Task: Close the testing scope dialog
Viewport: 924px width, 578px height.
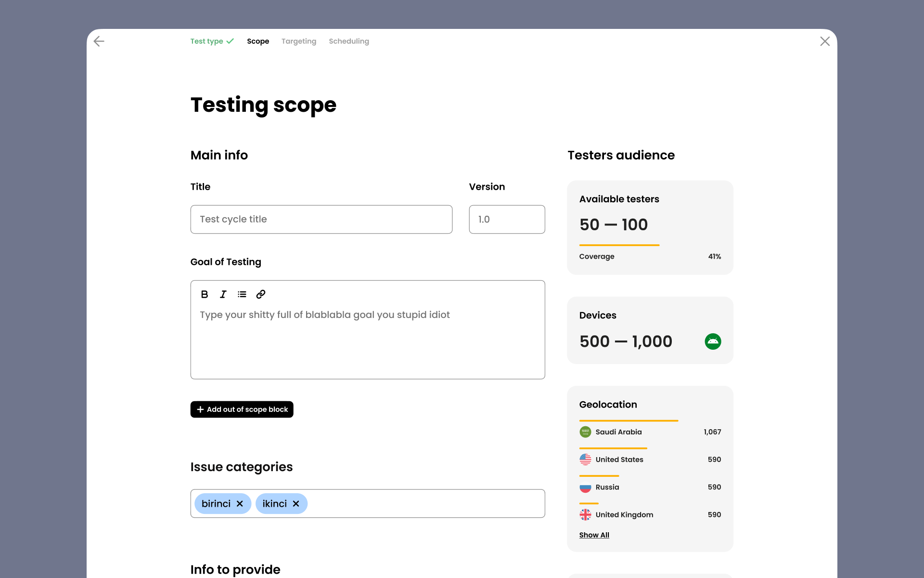Action: (825, 41)
